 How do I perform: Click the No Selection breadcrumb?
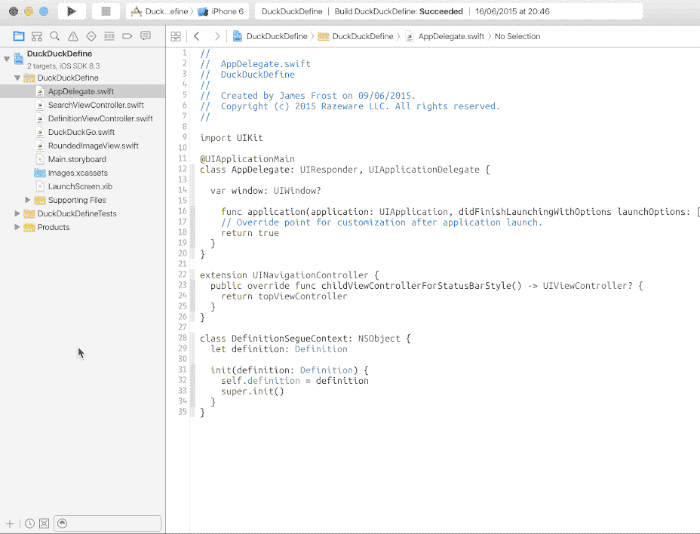pos(517,36)
